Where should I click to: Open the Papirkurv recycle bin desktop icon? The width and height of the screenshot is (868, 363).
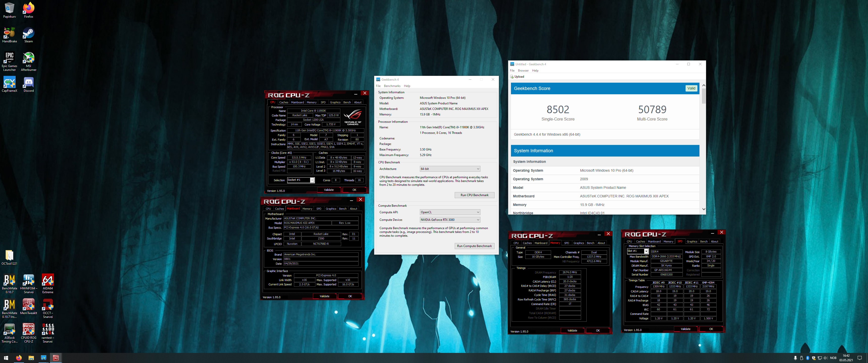pyautogui.click(x=9, y=10)
